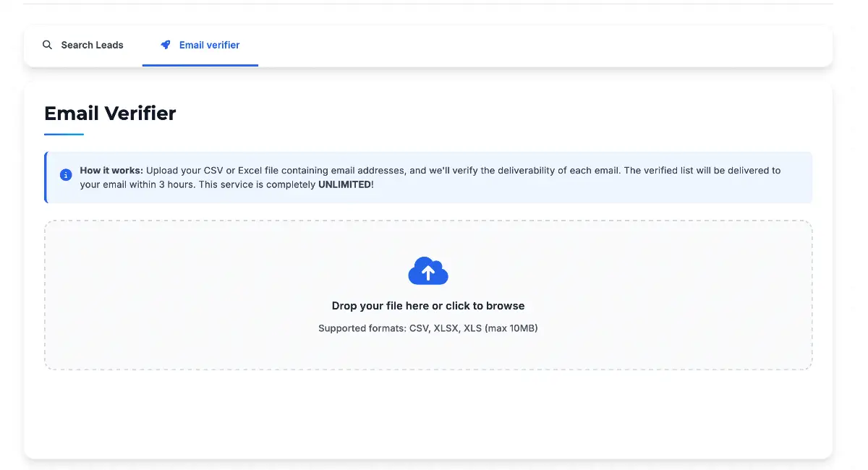Screen dimensions: 868x470
Task: Click the blue left border of info banner
Action: click(x=46, y=177)
